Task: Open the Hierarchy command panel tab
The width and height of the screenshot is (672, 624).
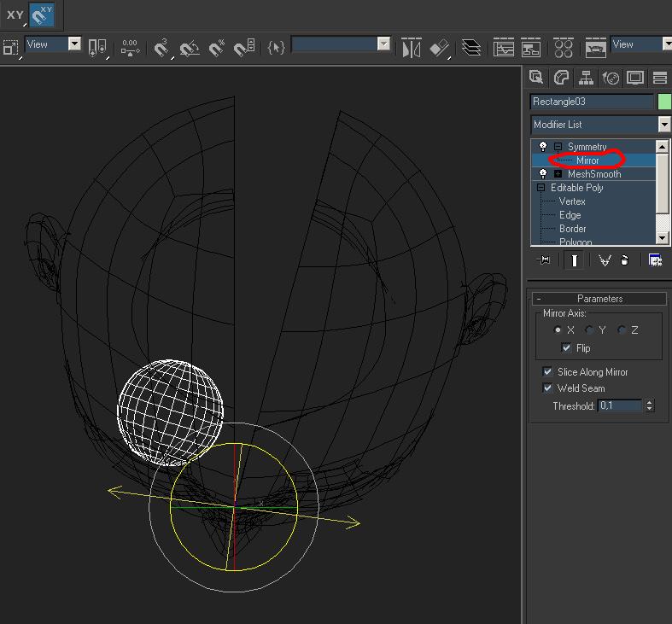Action: tap(586, 78)
